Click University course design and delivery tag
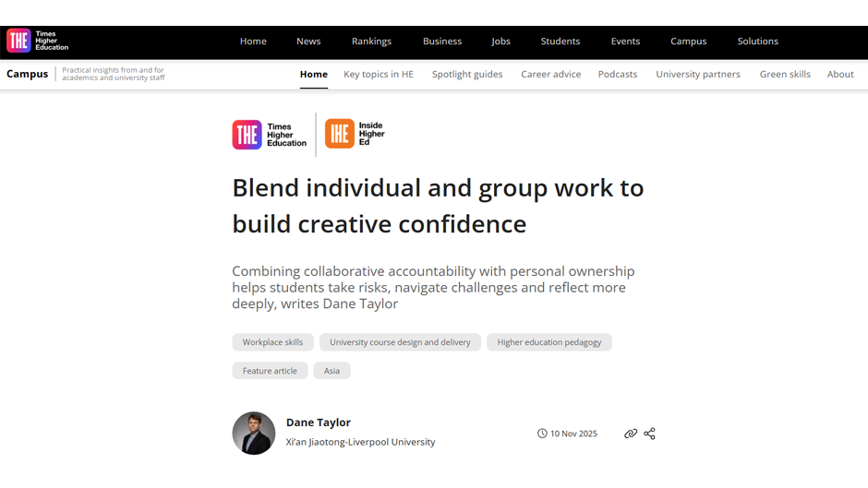Image resolution: width=868 pixels, height=488 pixels. [400, 342]
